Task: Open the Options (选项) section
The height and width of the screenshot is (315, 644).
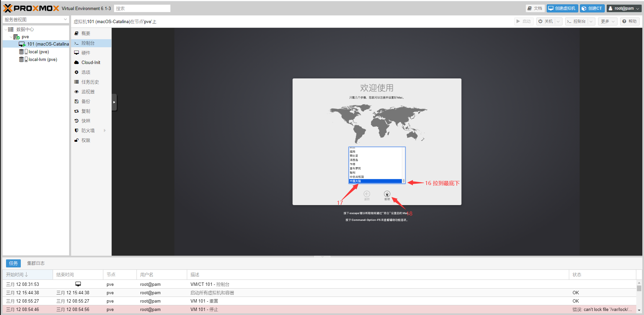Action: 86,72
